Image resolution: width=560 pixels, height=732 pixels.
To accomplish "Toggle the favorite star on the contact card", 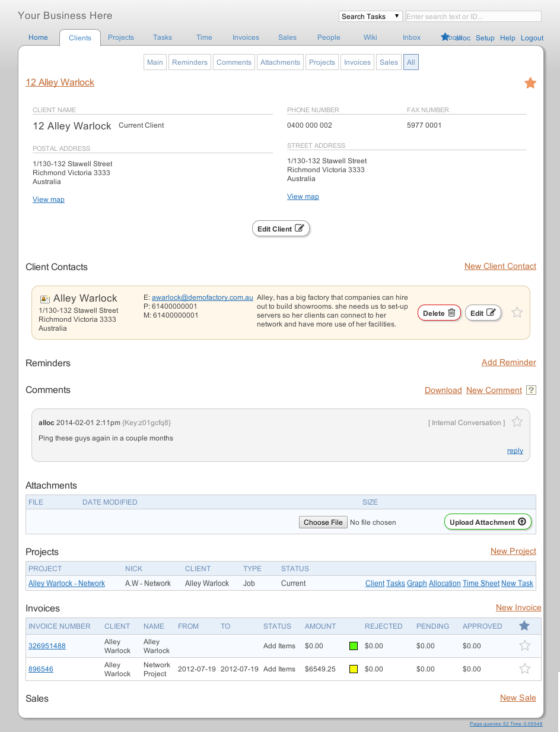I will pyautogui.click(x=517, y=312).
